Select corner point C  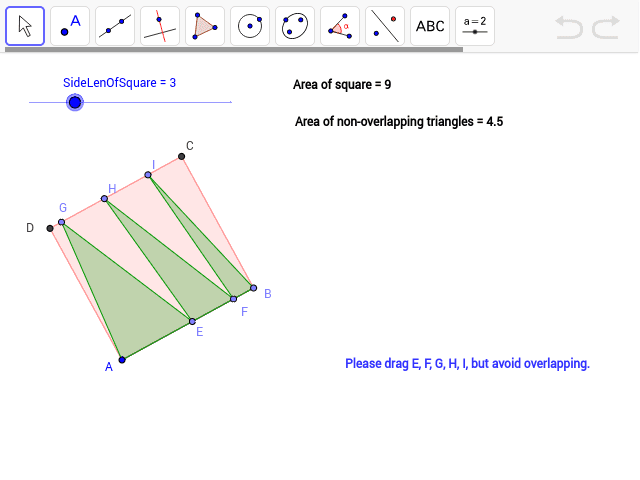182,156
